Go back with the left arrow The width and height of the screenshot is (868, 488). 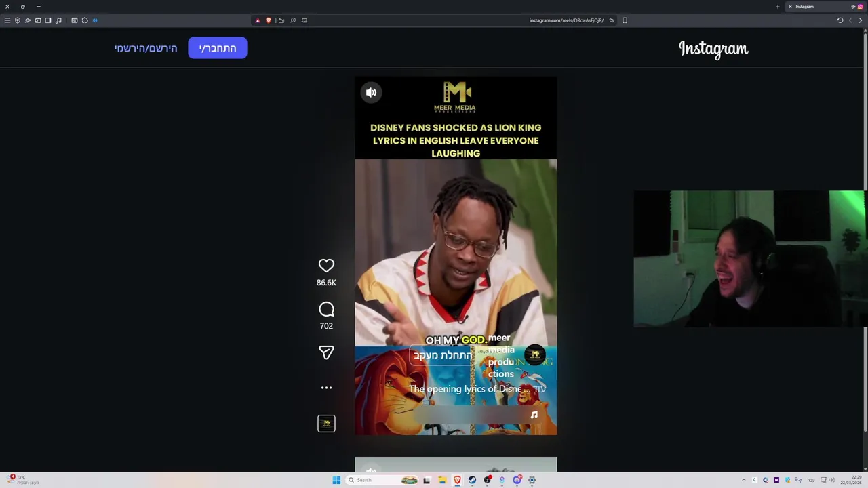(x=850, y=20)
